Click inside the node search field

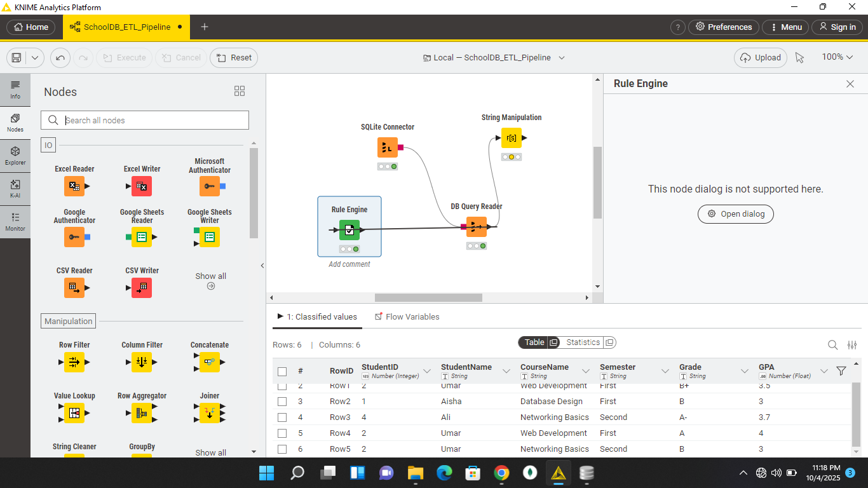144,119
